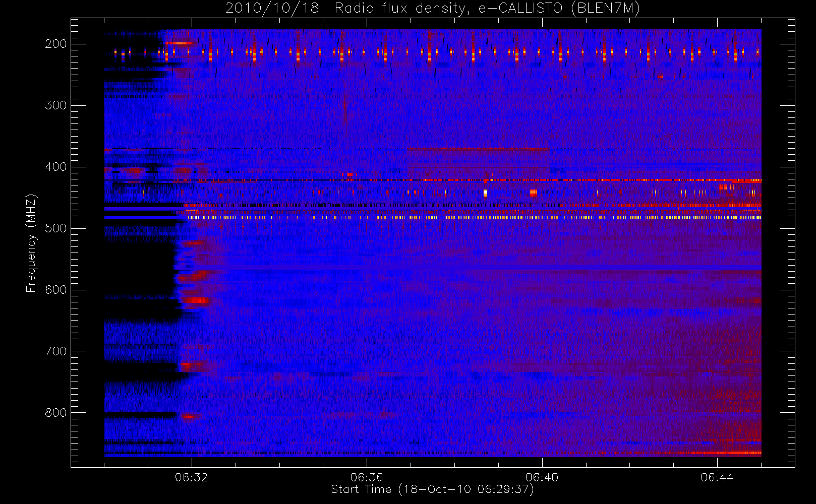Click the 200 frequency tick label
The width and height of the screenshot is (816, 504).
point(56,44)
